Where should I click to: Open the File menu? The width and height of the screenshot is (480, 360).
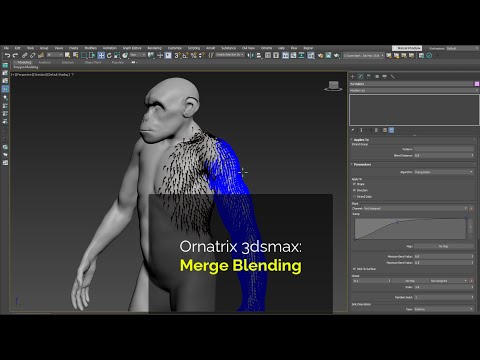pos(6,48)
